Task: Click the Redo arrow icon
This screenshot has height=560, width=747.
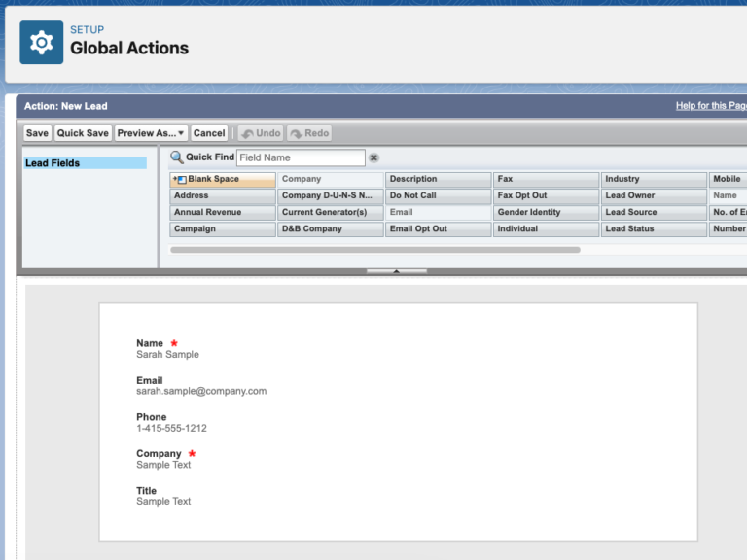Action: coord(296,134)
